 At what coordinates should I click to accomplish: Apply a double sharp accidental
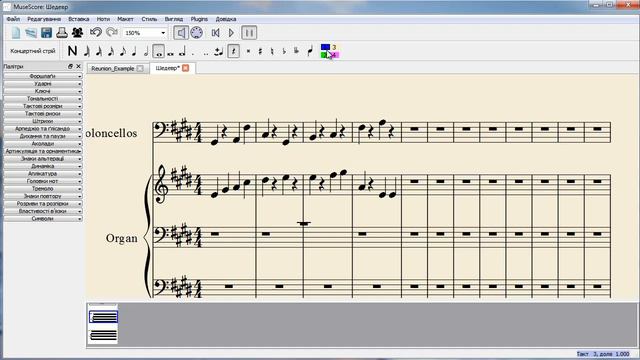[248, 51]
